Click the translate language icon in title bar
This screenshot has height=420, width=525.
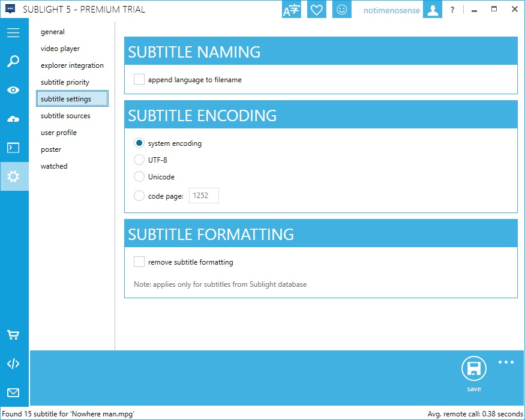click(291, 10)
